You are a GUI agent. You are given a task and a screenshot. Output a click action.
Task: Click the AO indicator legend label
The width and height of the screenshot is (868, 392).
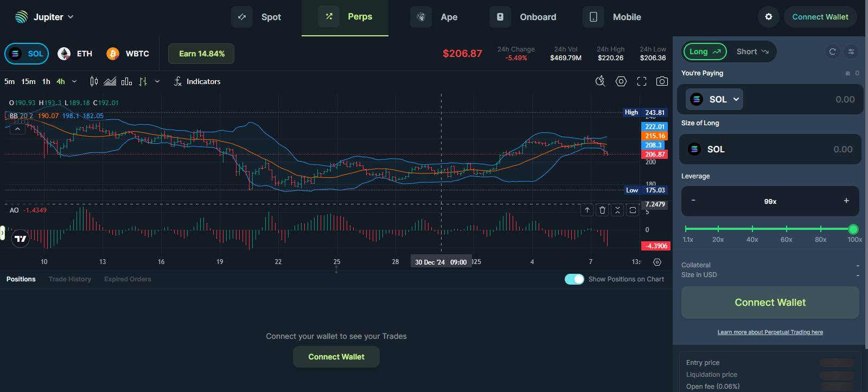pos(14,210)
